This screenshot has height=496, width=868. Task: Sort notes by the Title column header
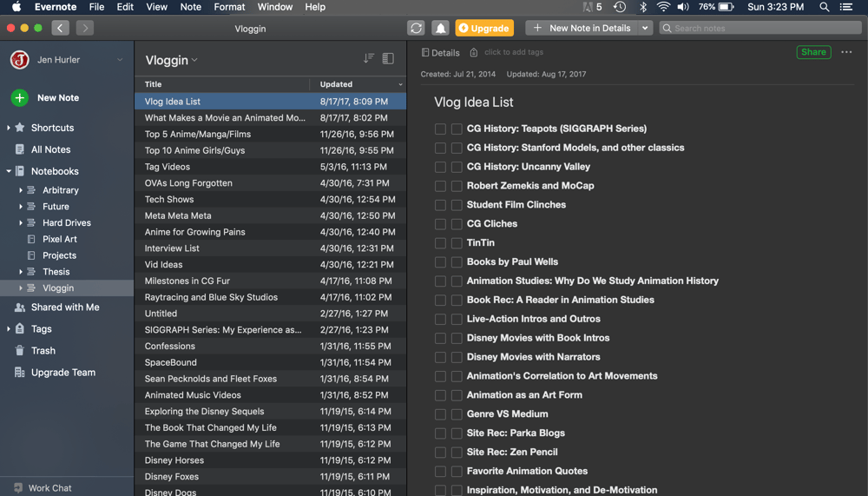pyautogui.click(x=222, y=84)
